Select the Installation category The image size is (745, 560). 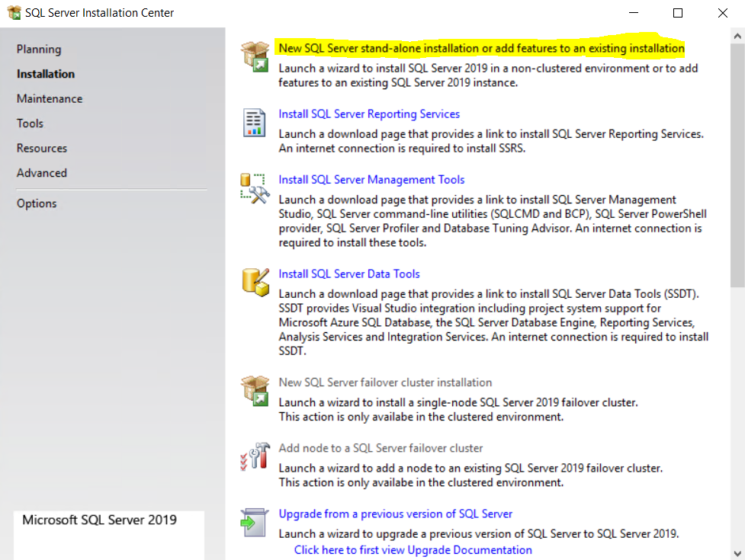46,74
